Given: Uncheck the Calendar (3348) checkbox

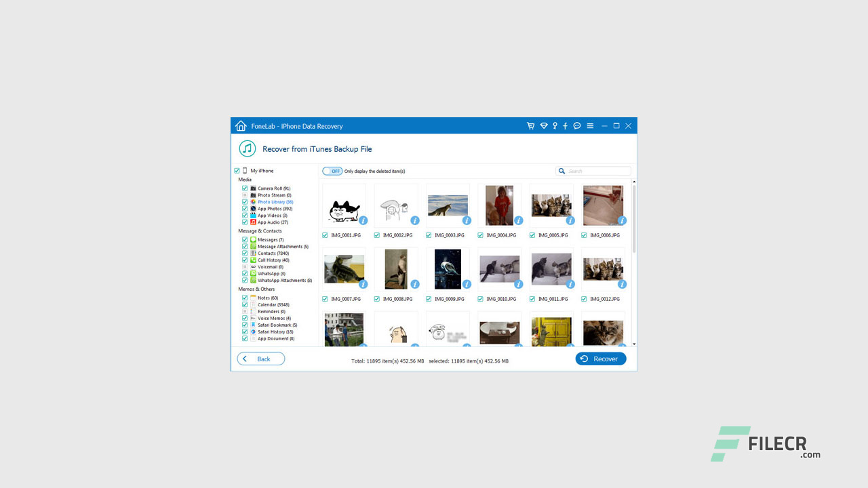Looking at the screenshot, I should 245,305.
